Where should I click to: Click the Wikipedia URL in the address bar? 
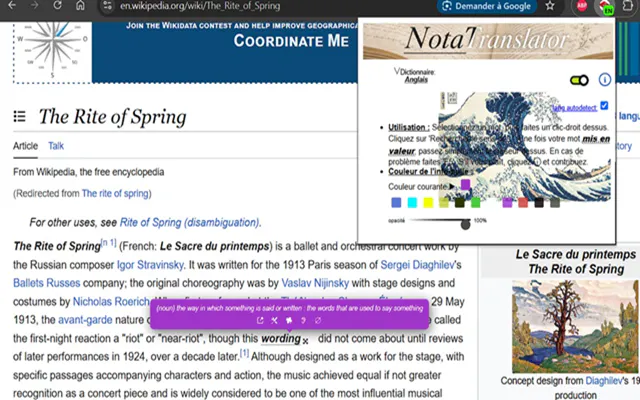click(x=200, y=6)
